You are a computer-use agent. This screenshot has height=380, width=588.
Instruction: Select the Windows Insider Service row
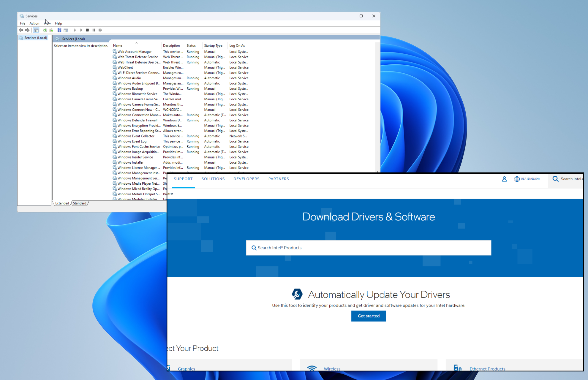pos(181,157)
